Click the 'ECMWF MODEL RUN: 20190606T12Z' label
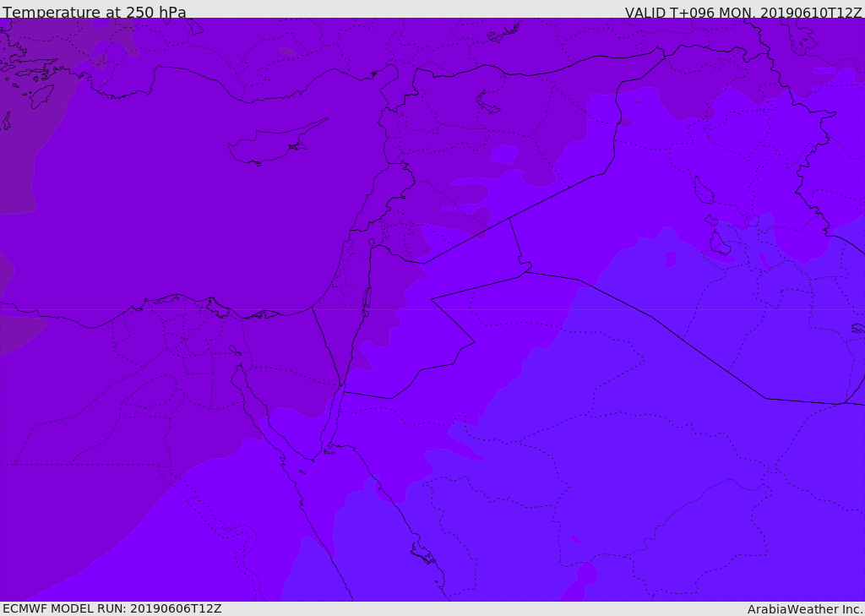Viewport: 865px width, 616px height. pos(112,608)
